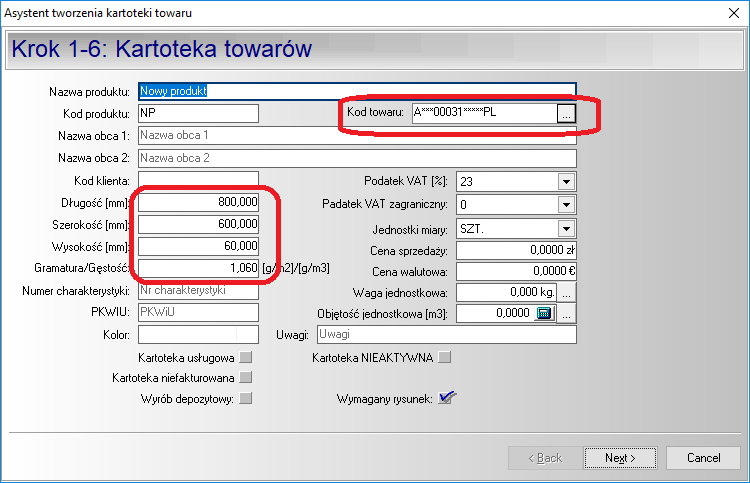Expand the Jednostki miary dropdown
The height and width of the screenshot is (483, 750).
pos(566,228)
